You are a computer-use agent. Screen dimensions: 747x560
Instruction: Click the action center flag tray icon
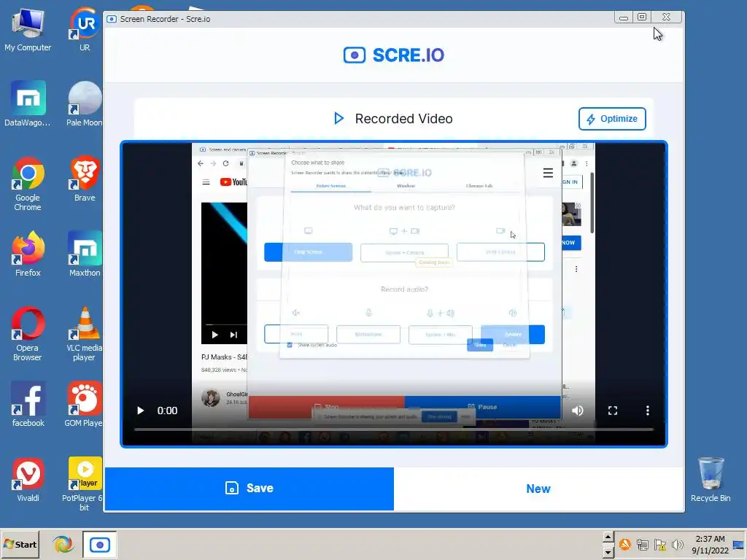coord(659,544)
